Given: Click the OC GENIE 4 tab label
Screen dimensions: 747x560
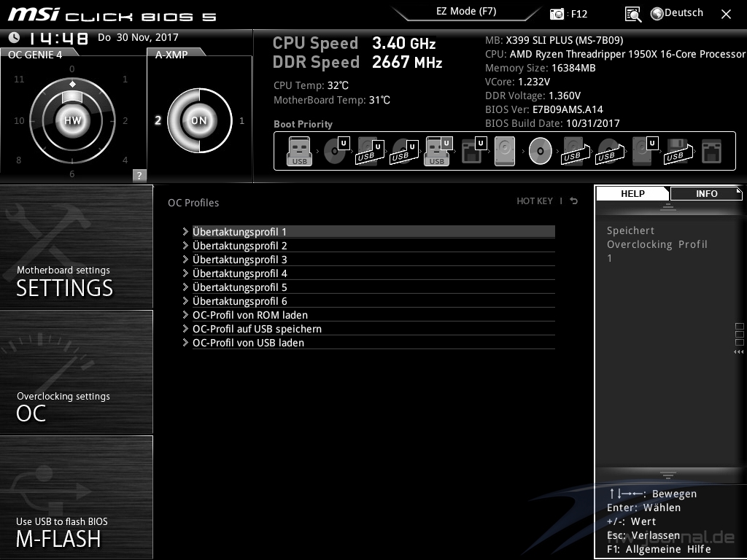Looking at the screenshot, I should click(35, 55).
